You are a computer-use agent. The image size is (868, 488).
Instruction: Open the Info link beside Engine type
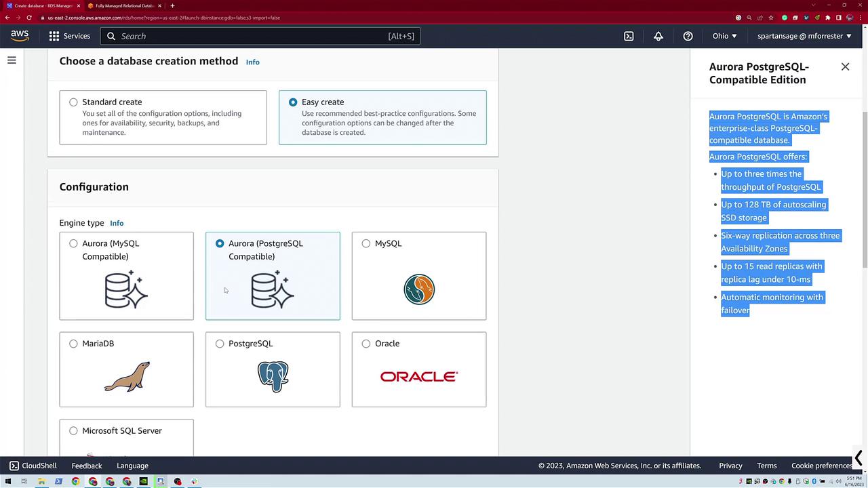click(x=117, y=223)
